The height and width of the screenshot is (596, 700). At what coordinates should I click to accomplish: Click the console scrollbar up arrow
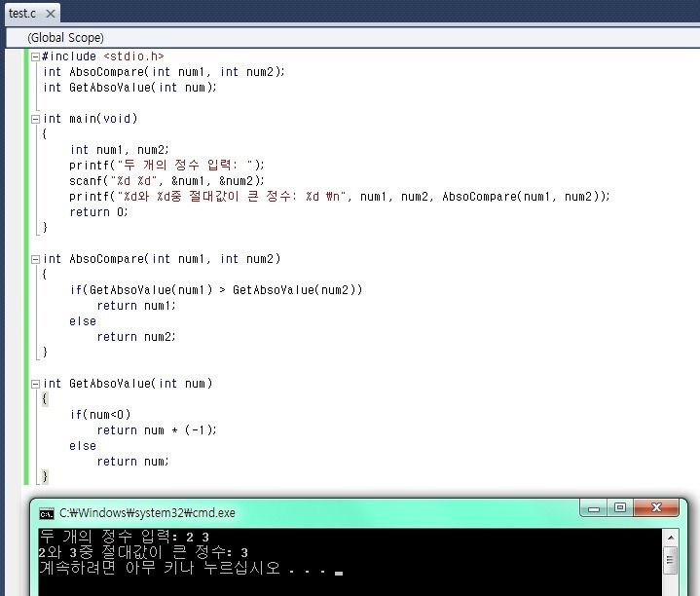coord(671,538)
